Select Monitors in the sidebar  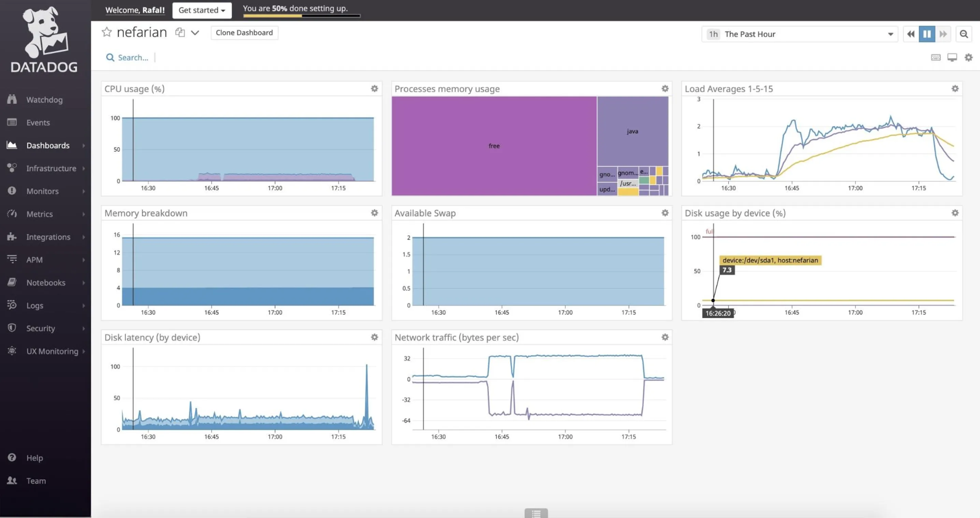click(42, 191)
